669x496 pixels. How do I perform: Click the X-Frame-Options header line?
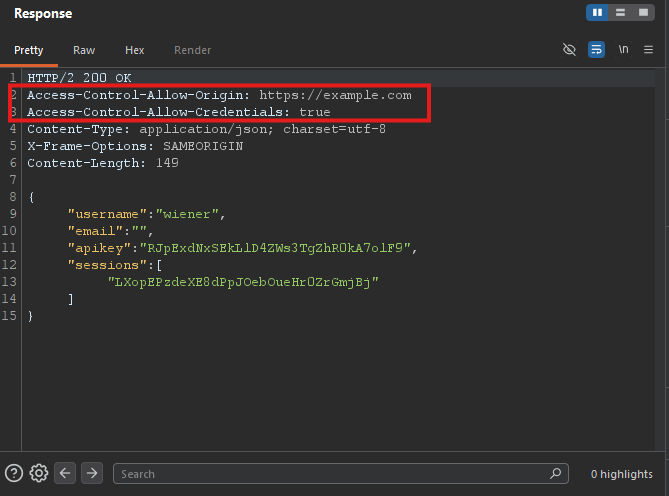(x=135, y=146)
